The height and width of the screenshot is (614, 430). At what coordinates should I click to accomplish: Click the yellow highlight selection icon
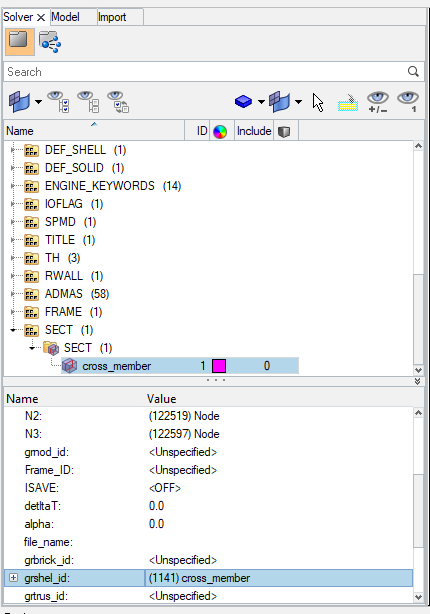[348, 103]
